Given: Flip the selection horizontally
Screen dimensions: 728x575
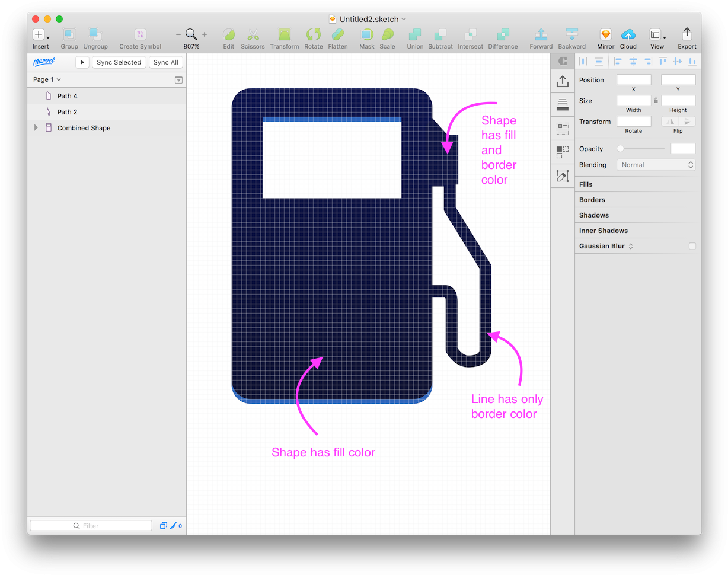Looking at the screenshot, I should tap(669, 121).
